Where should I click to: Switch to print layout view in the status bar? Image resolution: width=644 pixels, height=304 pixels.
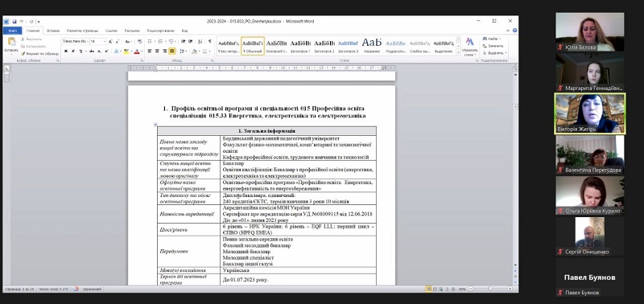(x=429, y=289)
